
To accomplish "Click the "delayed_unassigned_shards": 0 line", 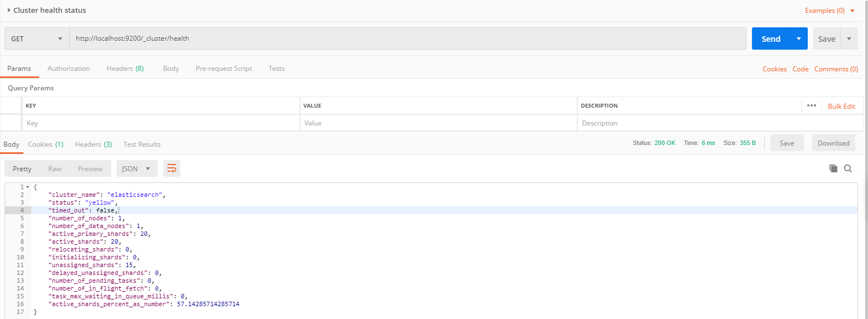I will tap(105, 273).
